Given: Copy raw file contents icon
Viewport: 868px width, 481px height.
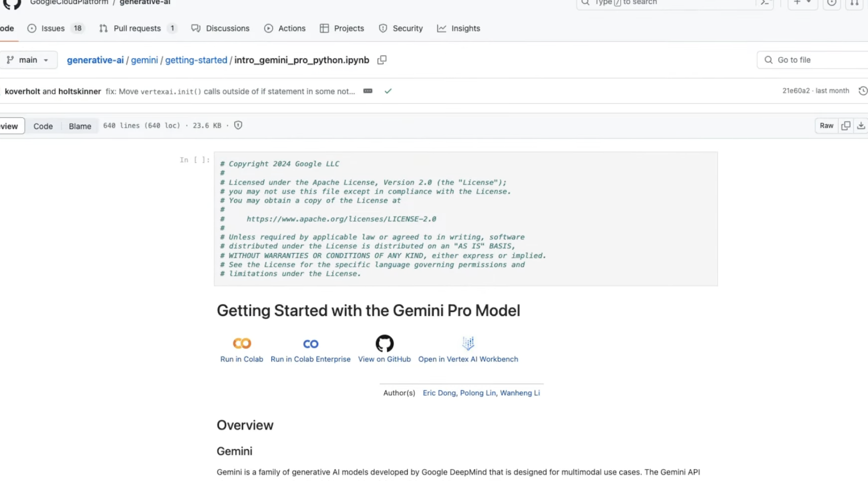Looking at the screenshot, I should coord(846,126).
